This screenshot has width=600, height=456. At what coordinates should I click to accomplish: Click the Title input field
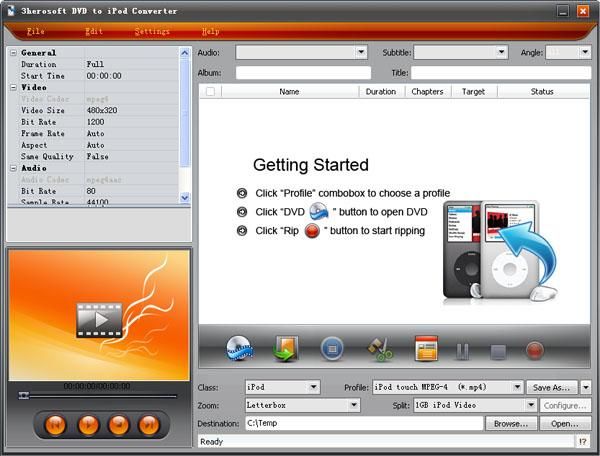pos(501,73)
